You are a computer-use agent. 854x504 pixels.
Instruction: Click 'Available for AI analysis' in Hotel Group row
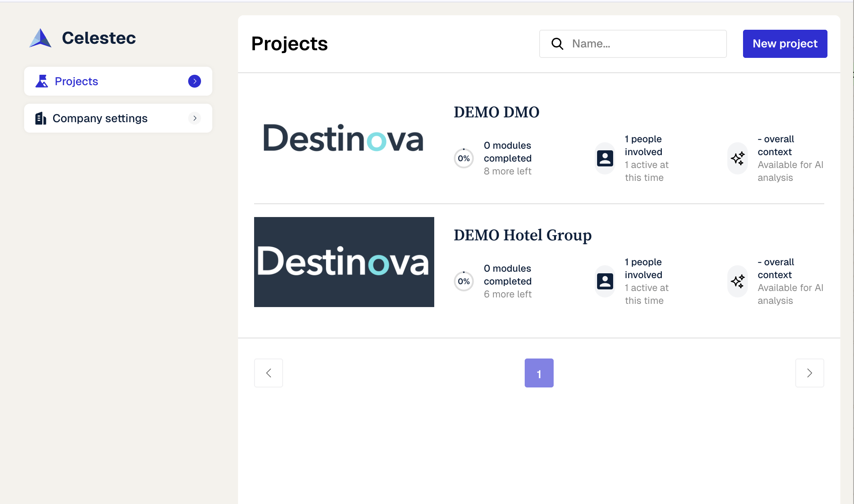tap(790, 294)
